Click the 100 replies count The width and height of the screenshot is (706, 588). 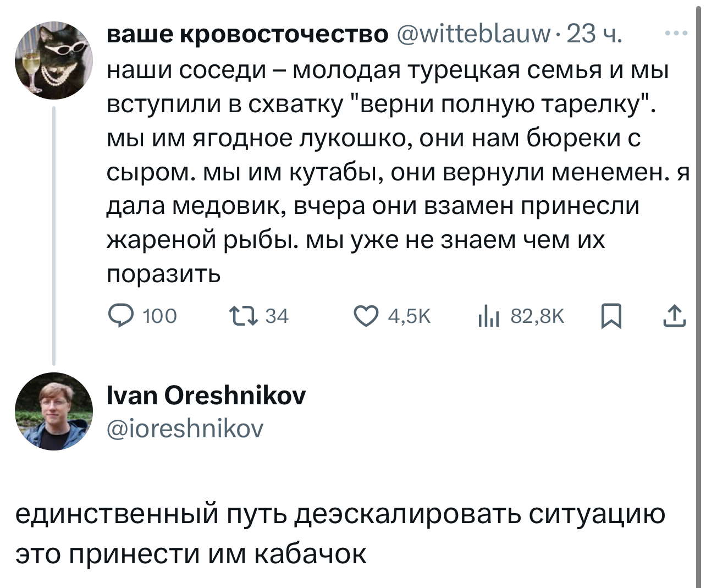coord(159,316)
